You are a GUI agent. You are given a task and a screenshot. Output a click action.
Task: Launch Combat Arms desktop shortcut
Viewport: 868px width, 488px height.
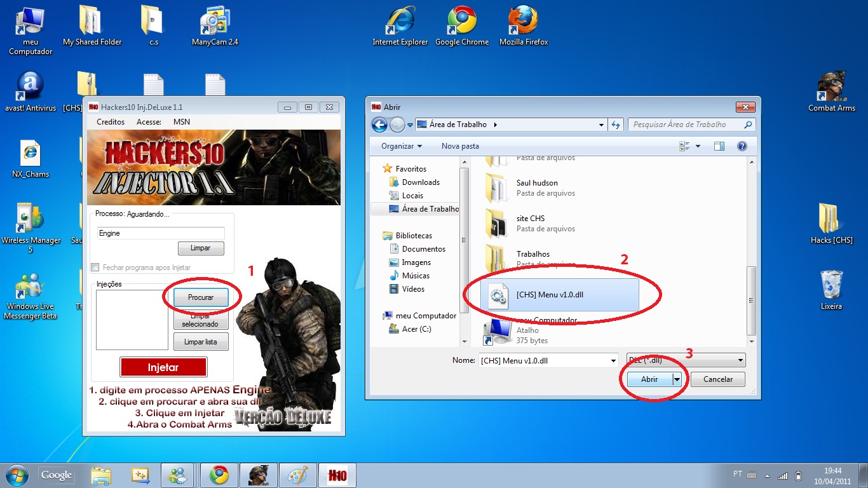(x=831, y=91)
